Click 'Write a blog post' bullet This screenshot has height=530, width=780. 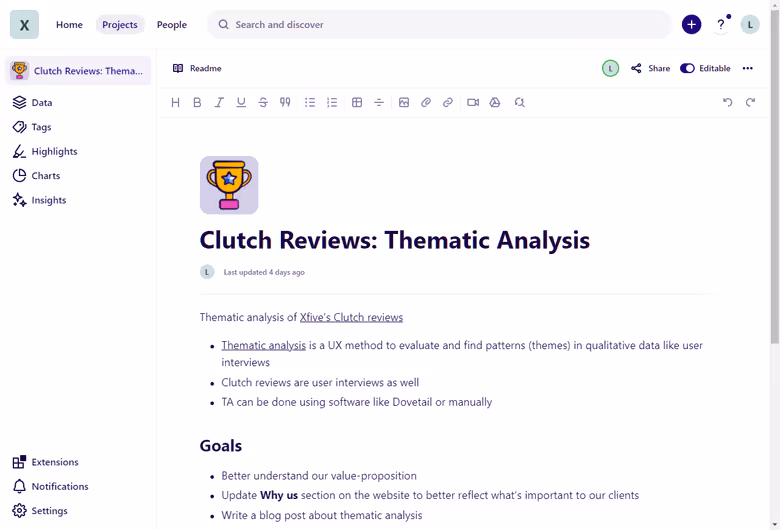click(321, 515)
